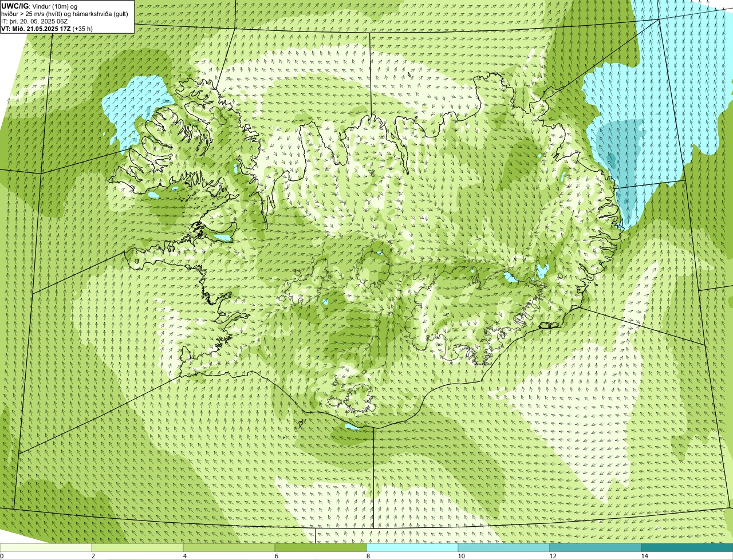Click the legend scale label '12'

tap(553, 556)
